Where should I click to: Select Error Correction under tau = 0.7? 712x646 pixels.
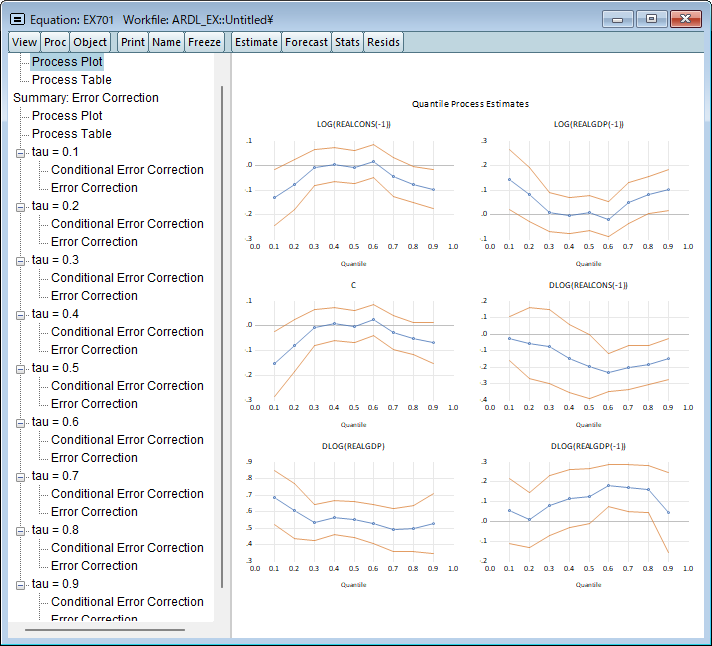pyautogui.click(x=94, y=512)
